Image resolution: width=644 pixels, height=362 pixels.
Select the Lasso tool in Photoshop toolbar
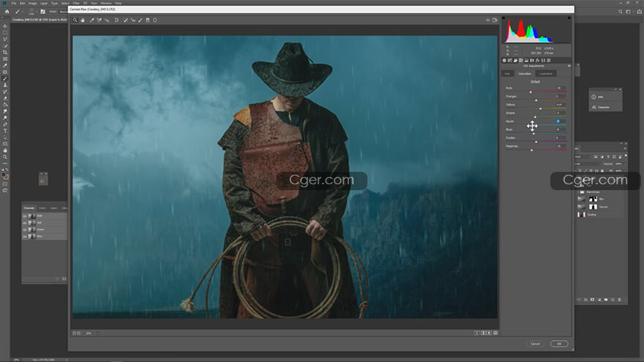pos(5,39)
